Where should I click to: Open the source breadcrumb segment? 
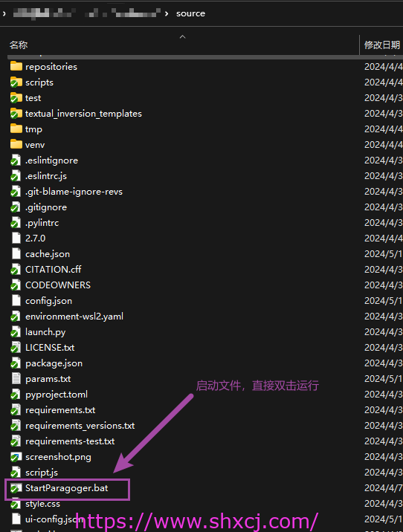(190, 13)
